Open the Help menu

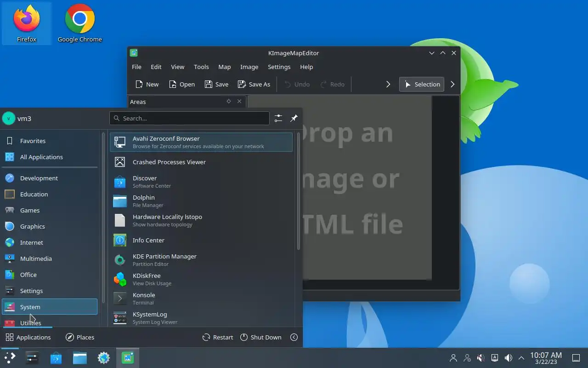pos(306,67)
